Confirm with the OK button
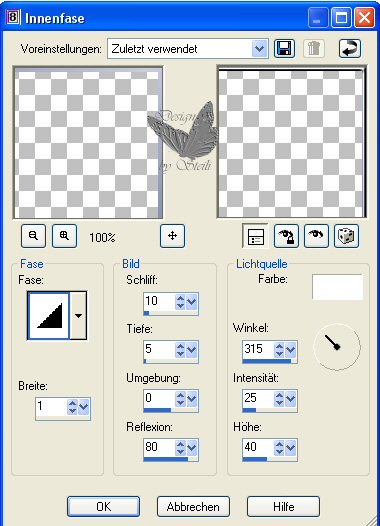Screen dimensions: 380x526 pos(104,507)
